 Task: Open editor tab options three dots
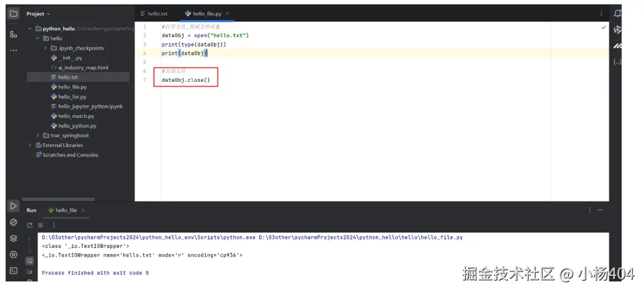coord(601,14)
